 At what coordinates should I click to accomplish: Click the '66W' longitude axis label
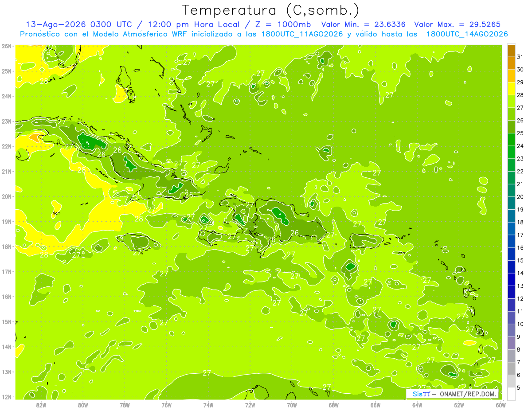click(375, 405)
